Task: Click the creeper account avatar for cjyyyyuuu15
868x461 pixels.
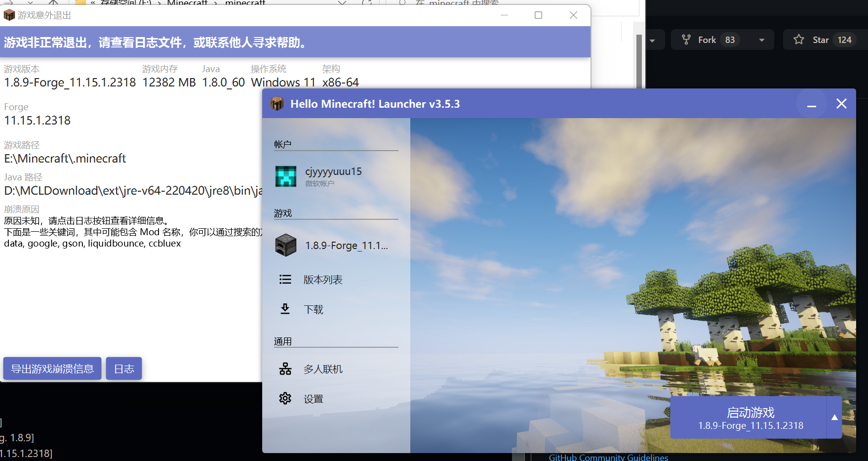Action: [x=286, y=176]
